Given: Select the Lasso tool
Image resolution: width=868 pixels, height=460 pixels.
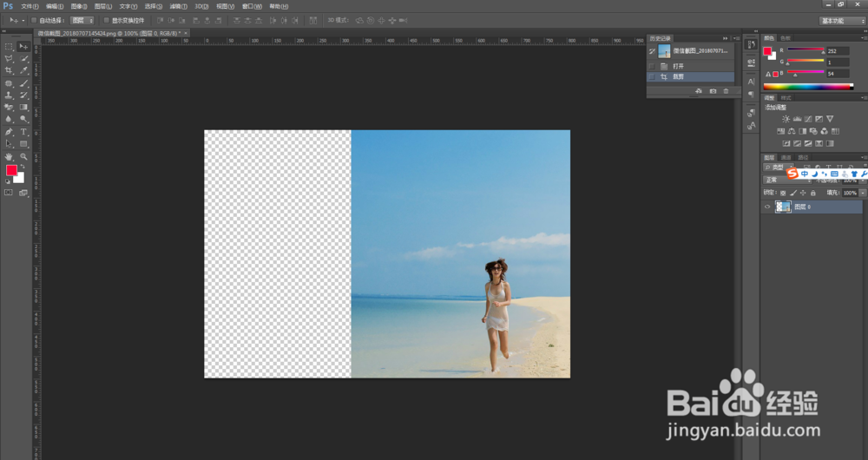Looking at the screenshot, I should [x=9, y=59].
